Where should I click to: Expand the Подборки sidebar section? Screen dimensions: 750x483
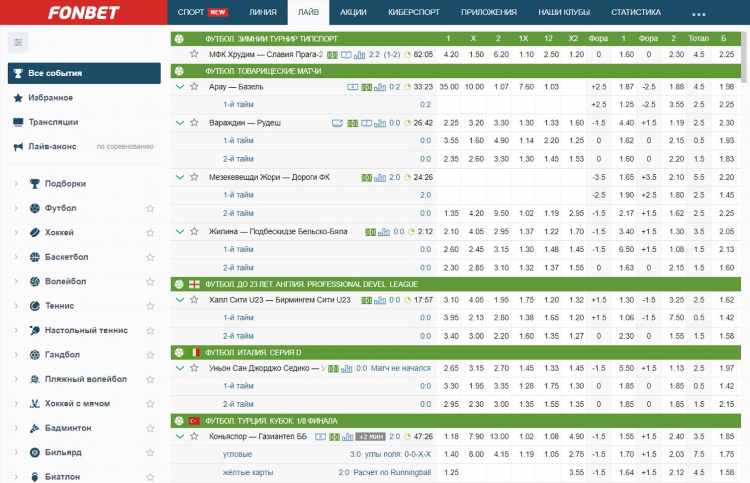16,184
